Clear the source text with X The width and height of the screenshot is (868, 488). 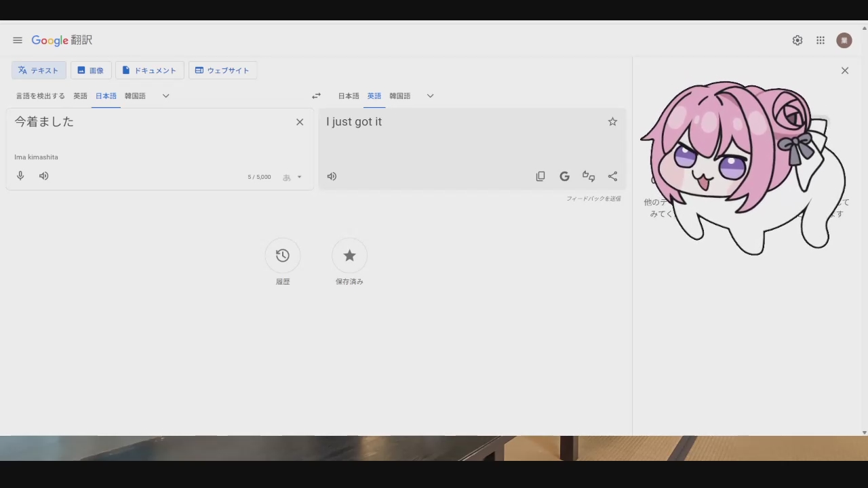click(300, 122)
